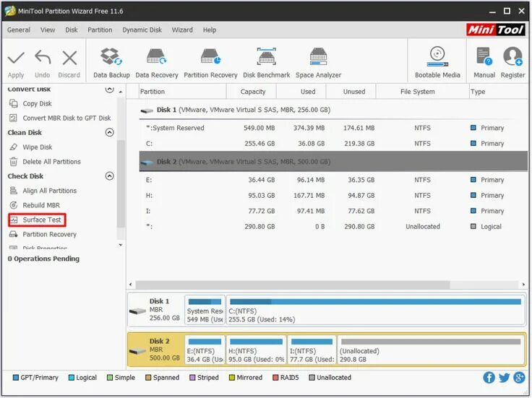The image size is (532, 398).
Task: Sort by the Partition column header
Action: tap(183, 92)
